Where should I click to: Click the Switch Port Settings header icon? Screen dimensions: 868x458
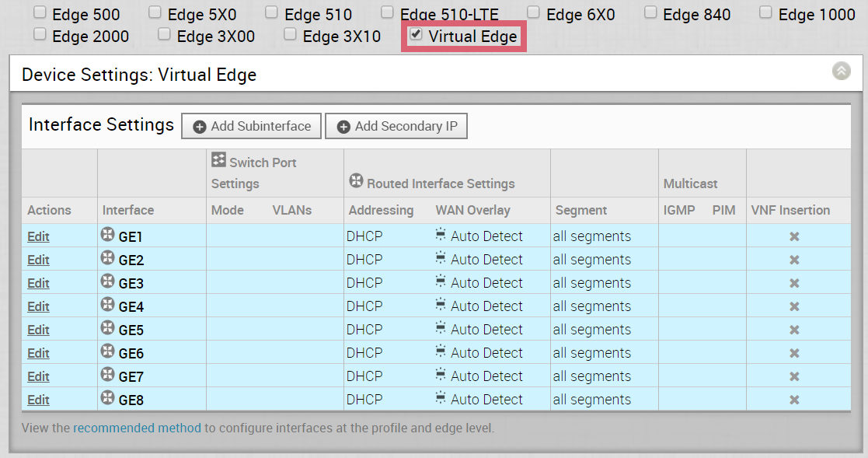(x=218, y=161)
